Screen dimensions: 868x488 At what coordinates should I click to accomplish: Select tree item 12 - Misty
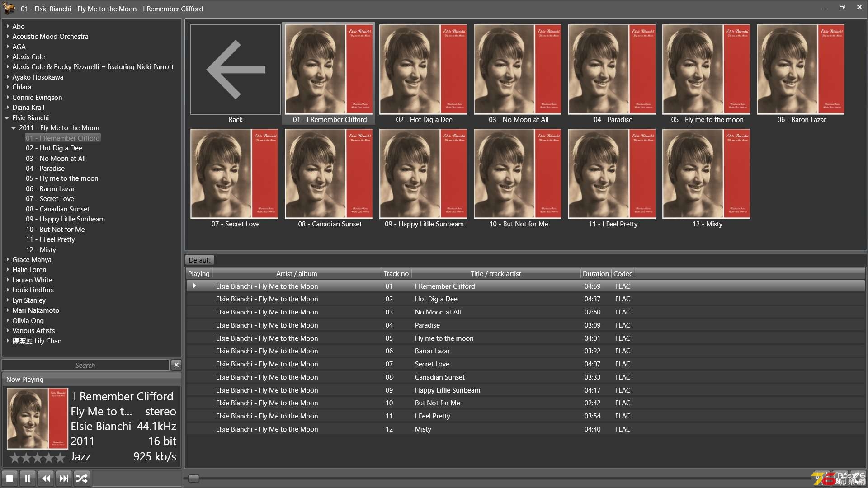click(41, 250)
